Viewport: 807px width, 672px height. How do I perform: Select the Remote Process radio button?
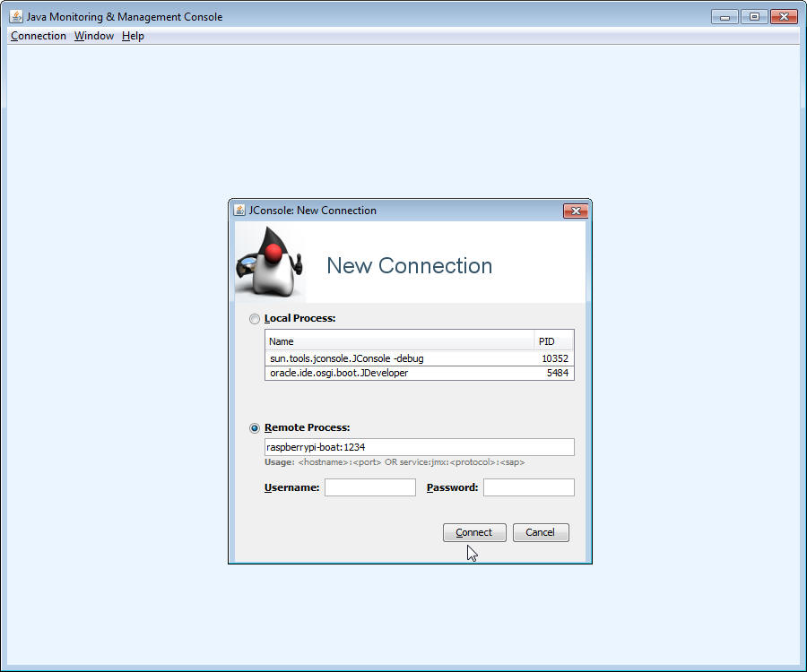tap(255, 428)
